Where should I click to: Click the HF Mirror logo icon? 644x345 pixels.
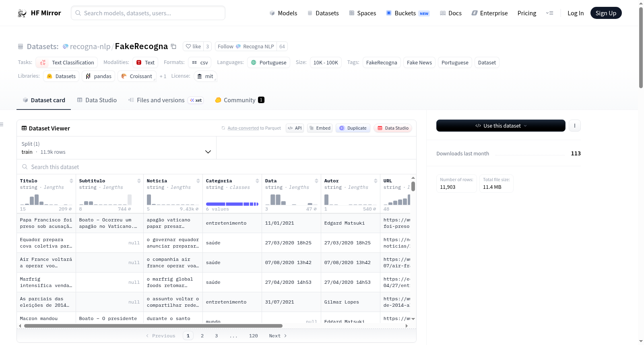click(22, 13)
